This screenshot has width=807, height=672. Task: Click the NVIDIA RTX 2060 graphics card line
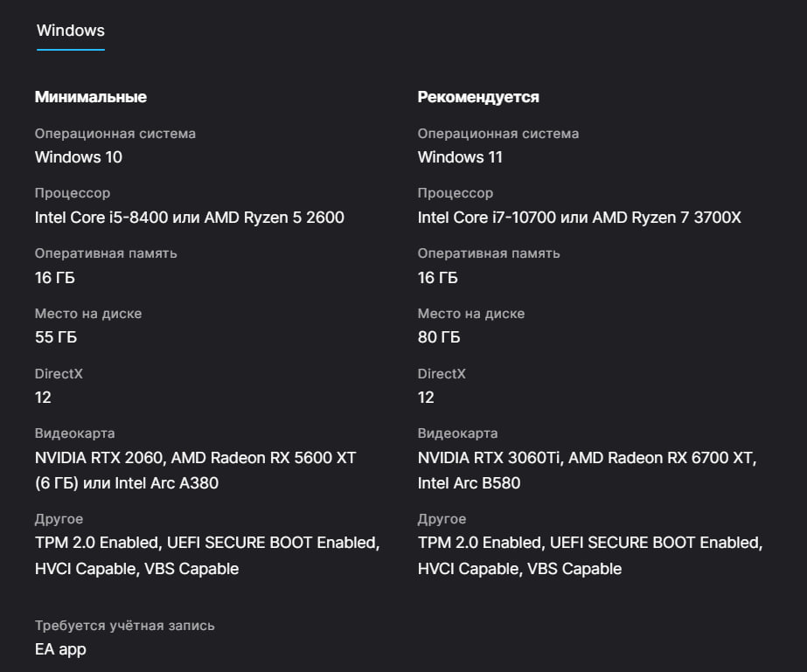pos(195,457)
